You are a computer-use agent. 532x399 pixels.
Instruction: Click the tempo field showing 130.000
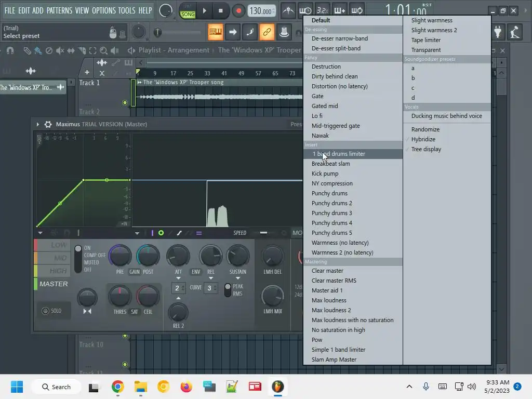262,11
